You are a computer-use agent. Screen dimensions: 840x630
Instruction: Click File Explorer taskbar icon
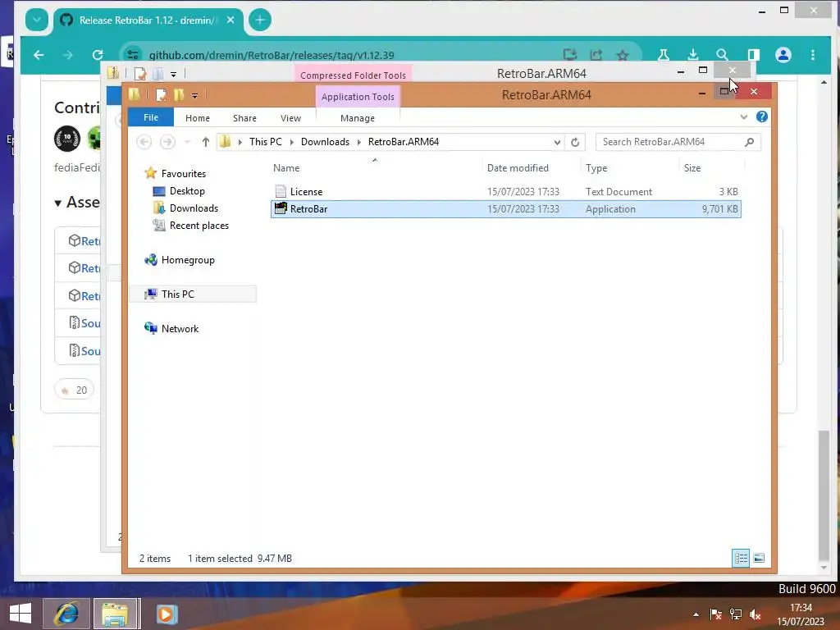click(x=116, y=614)
